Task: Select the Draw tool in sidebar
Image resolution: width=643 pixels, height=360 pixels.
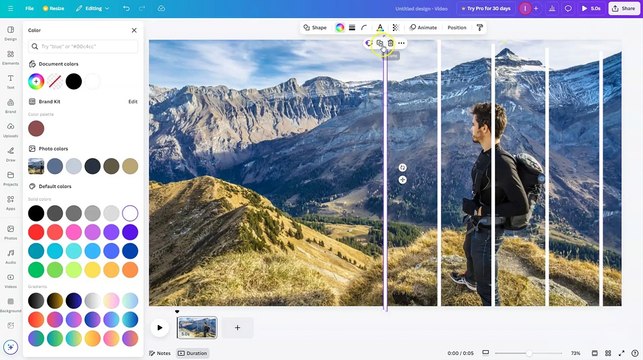Action: click(11, 154)
